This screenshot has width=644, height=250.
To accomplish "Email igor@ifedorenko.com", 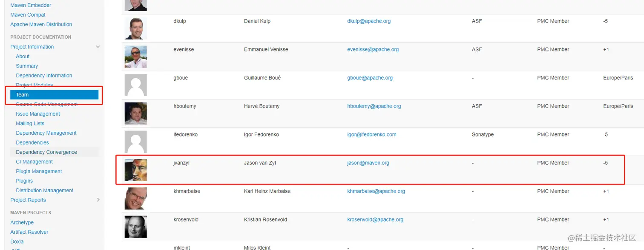I will (371, 134).
